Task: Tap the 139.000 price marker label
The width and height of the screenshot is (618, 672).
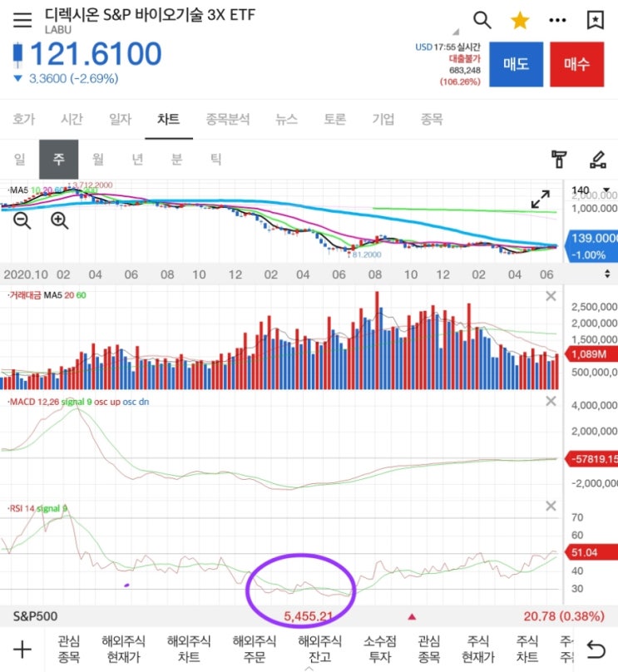Action: (x=592, y=246)
